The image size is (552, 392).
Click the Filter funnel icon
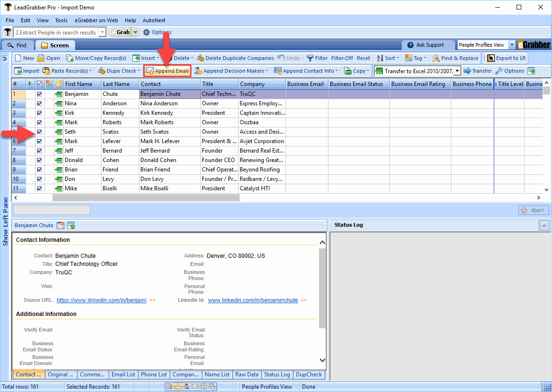coord(310,58)
